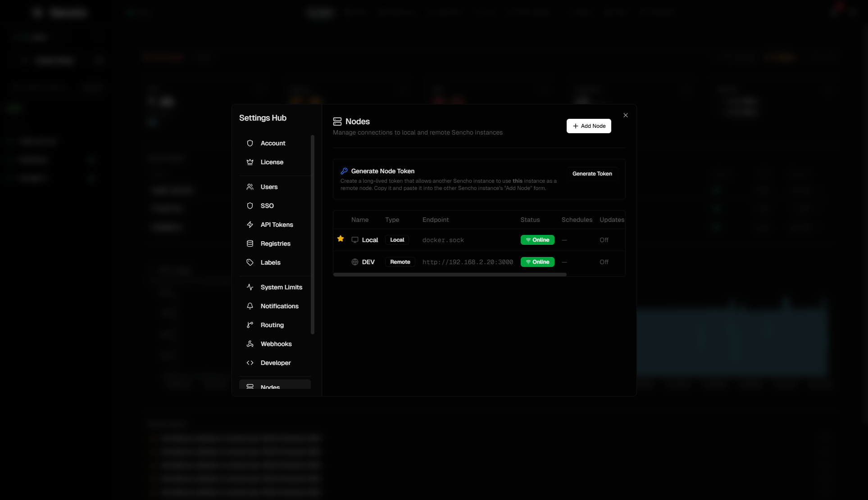The width and height of the screenshot is (868, 500).
Task: Click the gold star on Local node
Action: point(341,239)
